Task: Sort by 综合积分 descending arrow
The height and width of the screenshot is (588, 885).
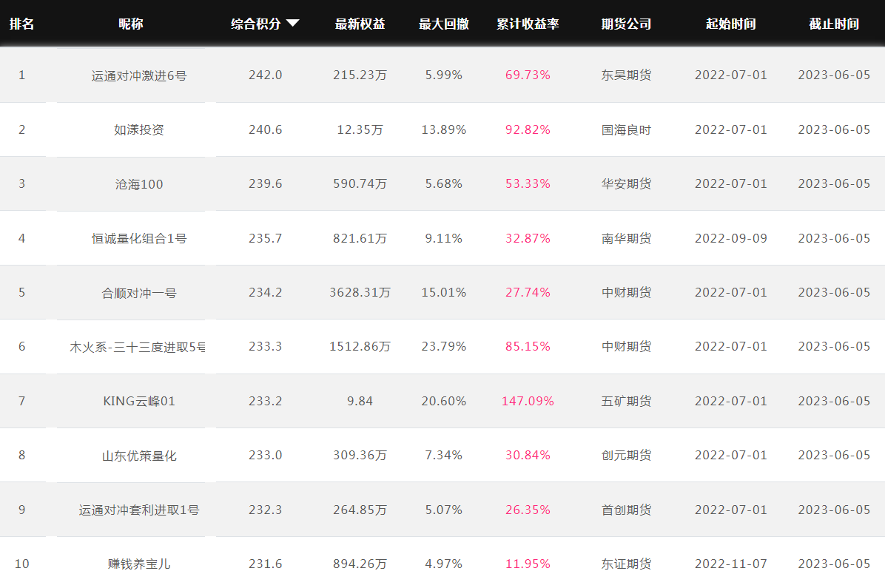Action: pos(292,23)
